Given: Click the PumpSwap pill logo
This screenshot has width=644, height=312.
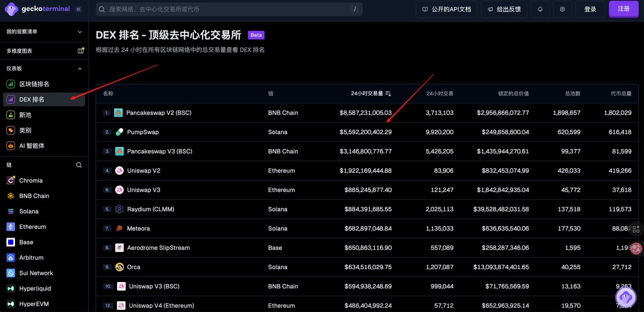Looking at the screenshot, I should [x=119, y=132].
